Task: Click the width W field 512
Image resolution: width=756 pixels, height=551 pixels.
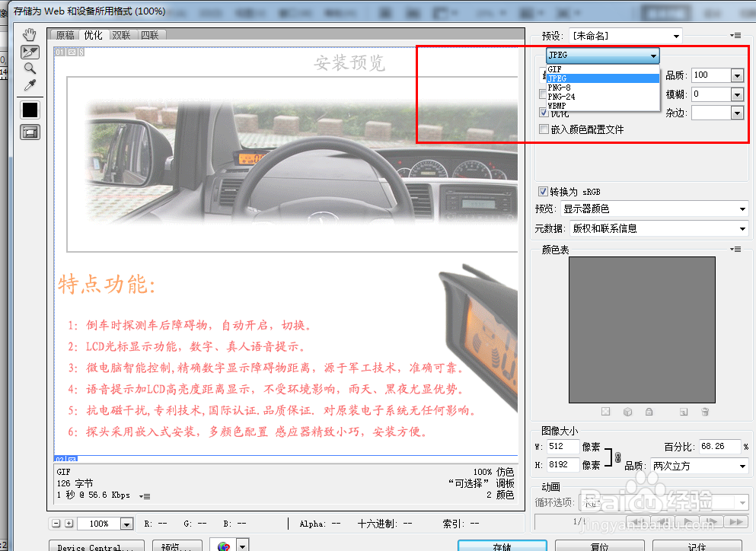Action: [x=562, y=447]
